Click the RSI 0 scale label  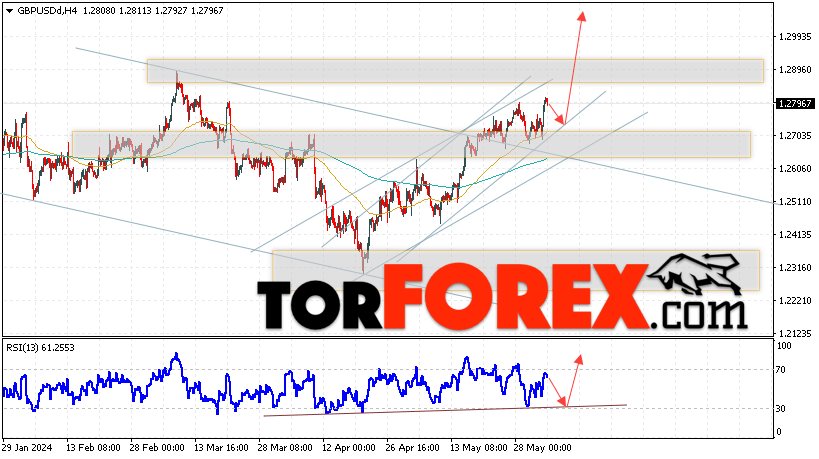click(x=779, y=432)
